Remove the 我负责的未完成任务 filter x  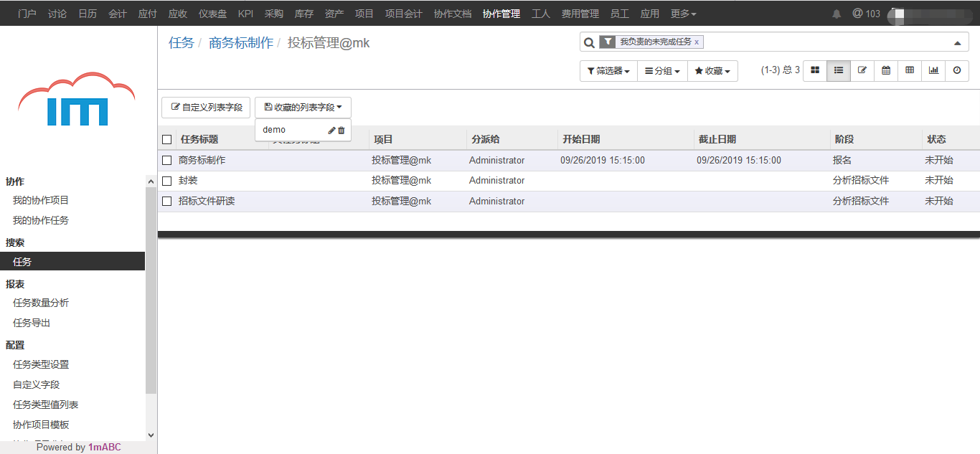coord(697,42)
